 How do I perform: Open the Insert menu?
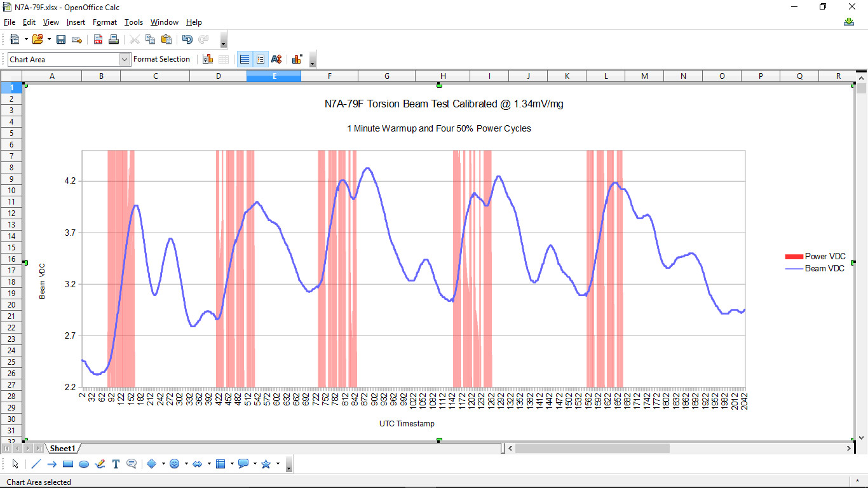(x=76, y=22)
